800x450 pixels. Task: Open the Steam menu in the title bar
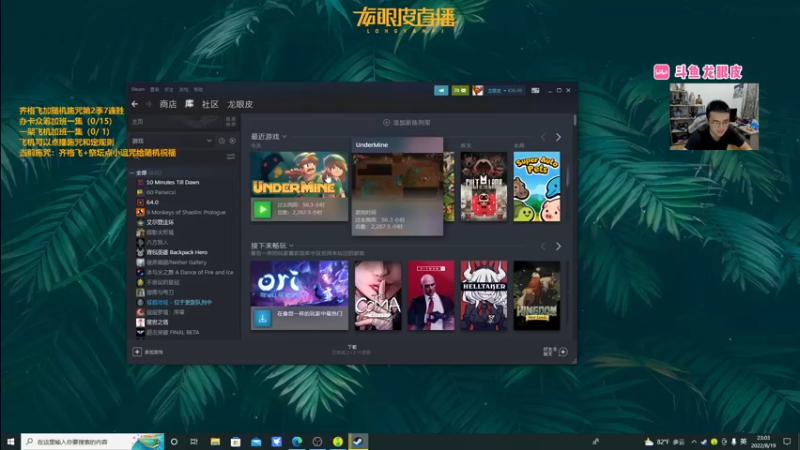click(138, 89)
